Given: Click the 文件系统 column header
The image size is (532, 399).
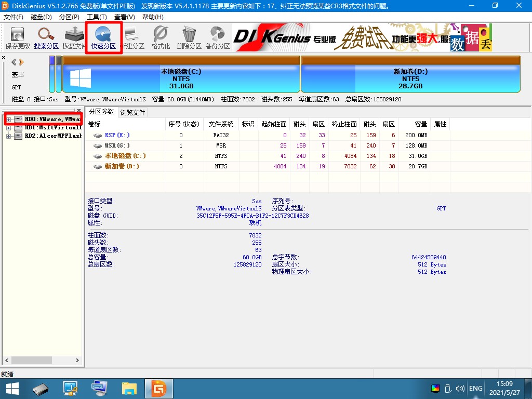Looking at the screenshot, I should (221, 124).
